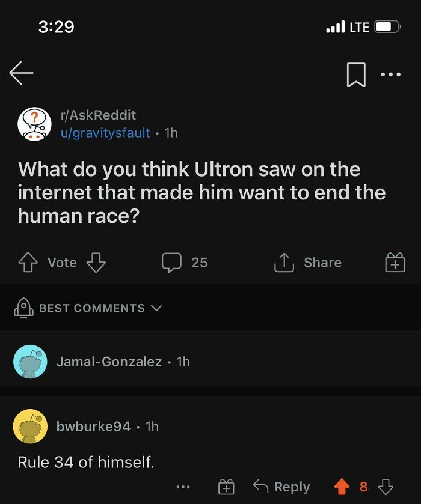The image size is (421, 504).
Task: Open the post overflow menu via three dots
Action: [392, 74]
